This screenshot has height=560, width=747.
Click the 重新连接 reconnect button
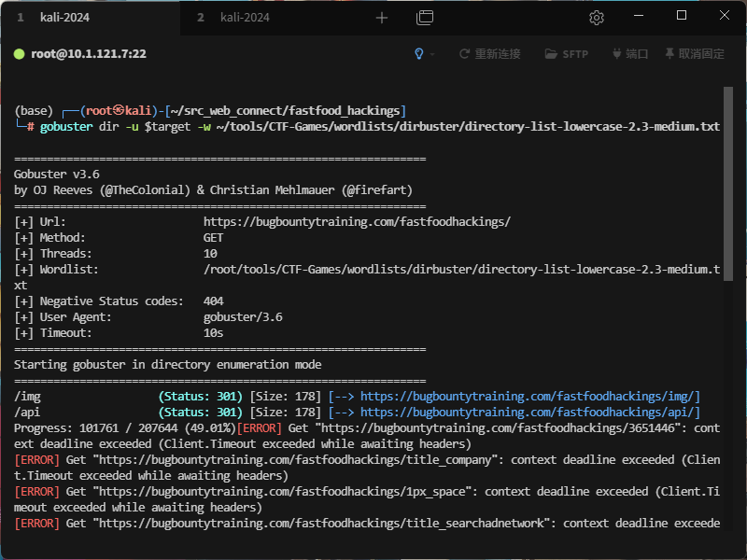(x=490, y=54)
